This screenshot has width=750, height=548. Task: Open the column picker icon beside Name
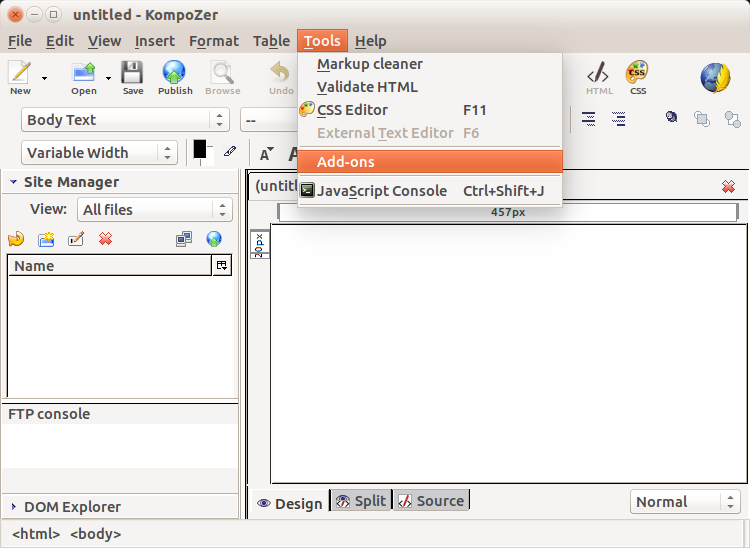pyautogui.click(x=222, y=265)
